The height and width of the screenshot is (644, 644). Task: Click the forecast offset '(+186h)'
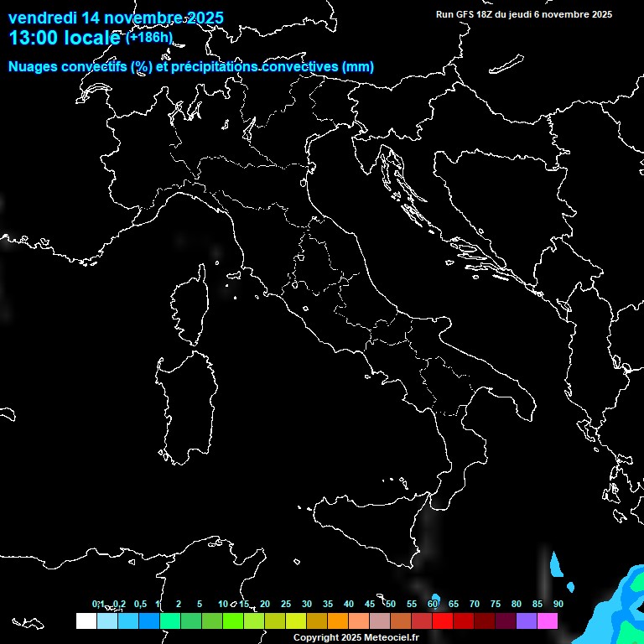[149, 38]
